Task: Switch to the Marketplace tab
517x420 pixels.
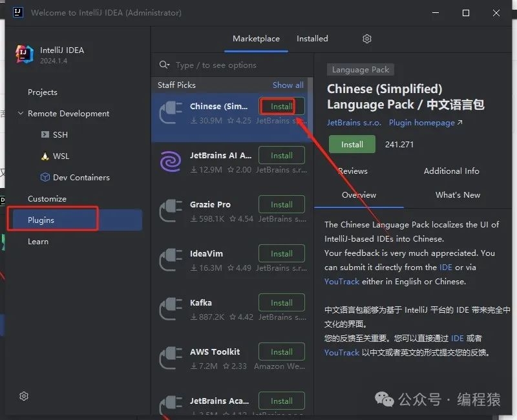Action: [x=256, y=39]
